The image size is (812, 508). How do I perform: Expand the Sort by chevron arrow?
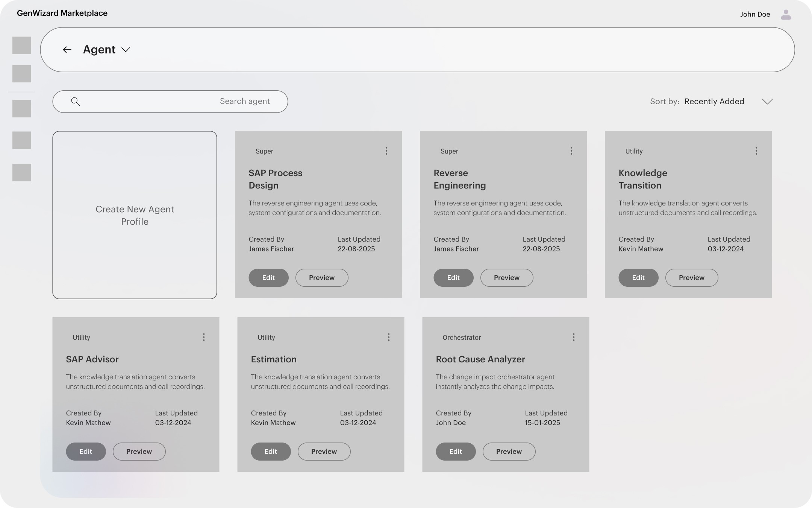[x=767, y=102]
